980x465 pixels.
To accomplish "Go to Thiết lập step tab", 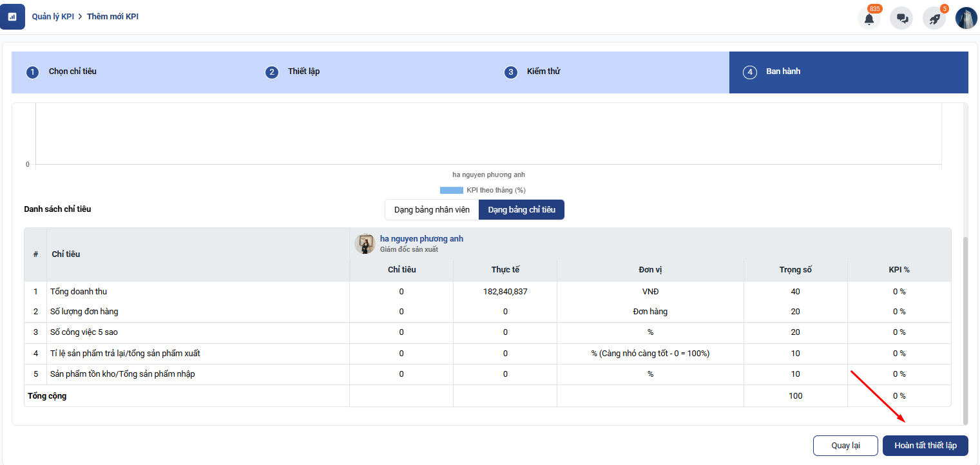I will tap(303, 71).
